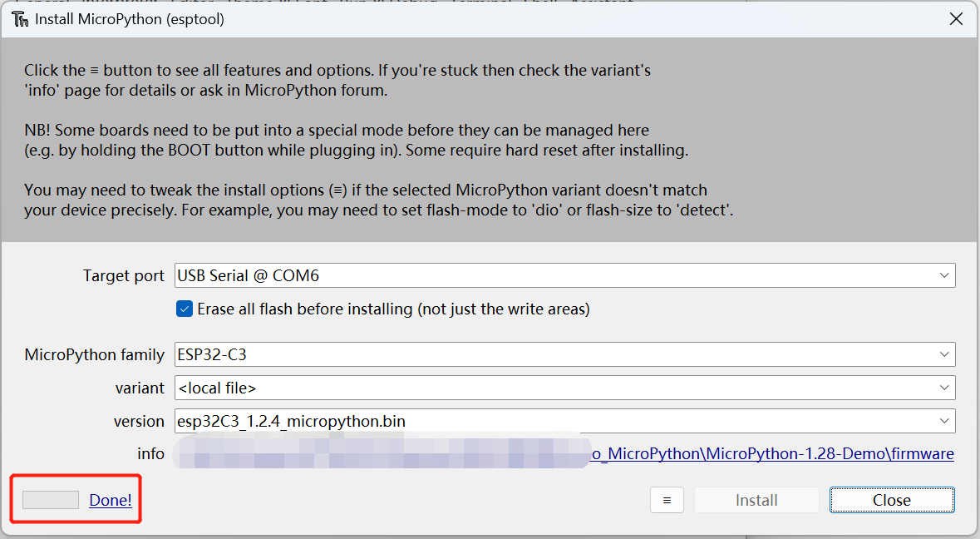Click the Install MicroPython (esptool) title bar
980x539 pixels.
(475, 19)
